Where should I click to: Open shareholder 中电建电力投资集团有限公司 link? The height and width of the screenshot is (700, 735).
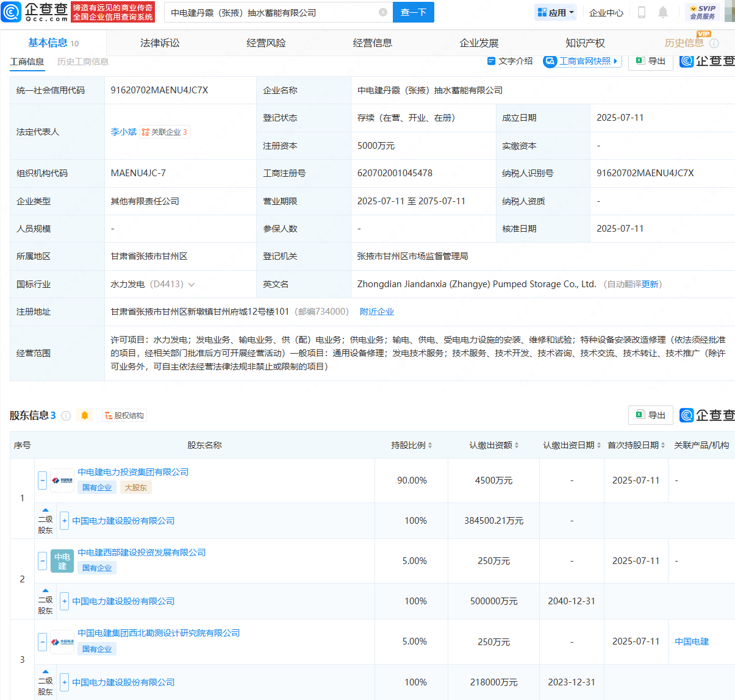point(133,472)
